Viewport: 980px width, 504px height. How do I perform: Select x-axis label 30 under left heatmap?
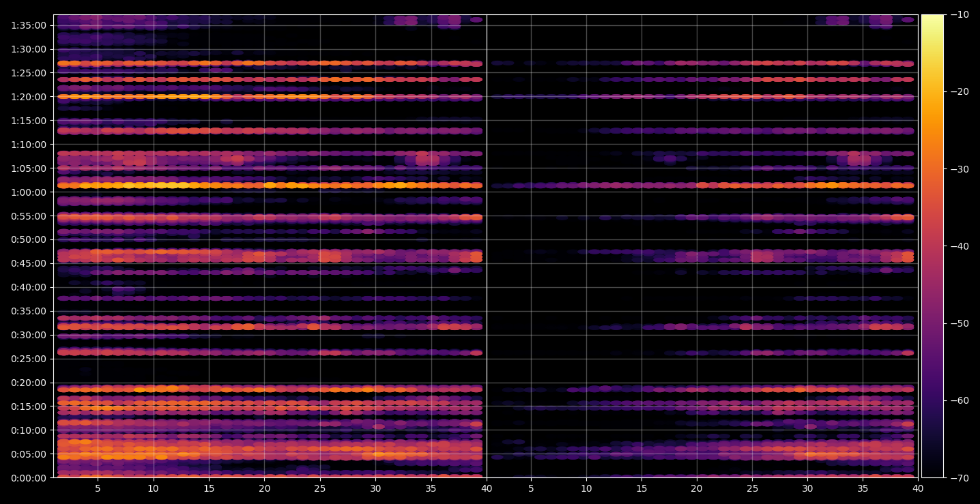tap(375, 489)
